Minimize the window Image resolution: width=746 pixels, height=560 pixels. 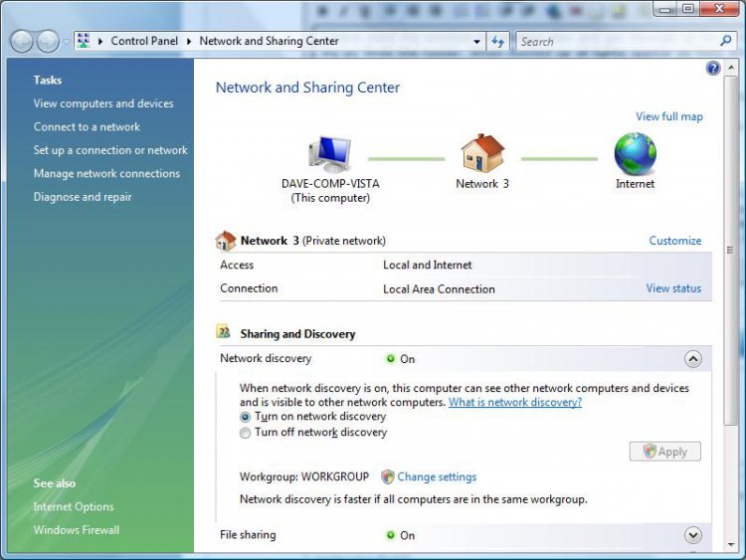point(665,9)
